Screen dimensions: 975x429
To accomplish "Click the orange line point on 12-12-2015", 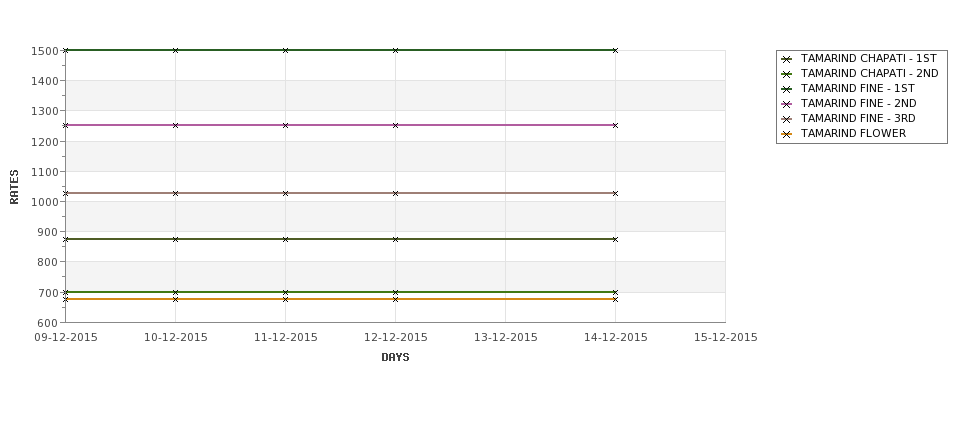I will (x=395, y=299).
